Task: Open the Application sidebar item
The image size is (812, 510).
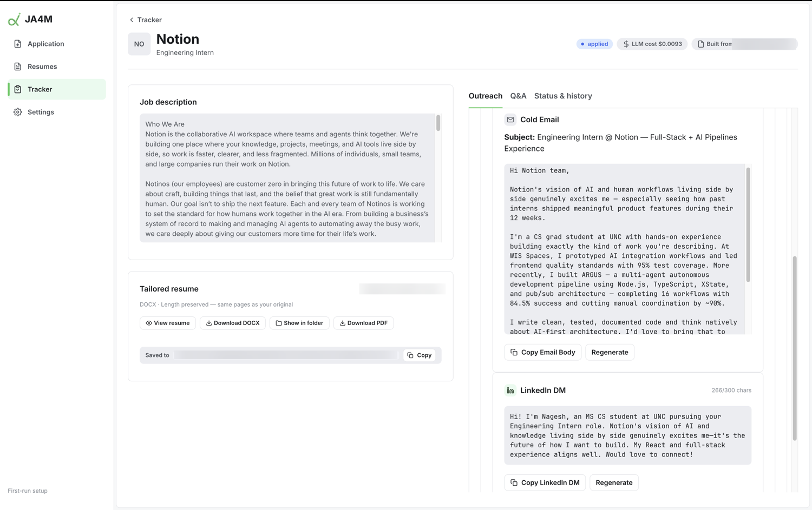Action: [x=57, y=44]
